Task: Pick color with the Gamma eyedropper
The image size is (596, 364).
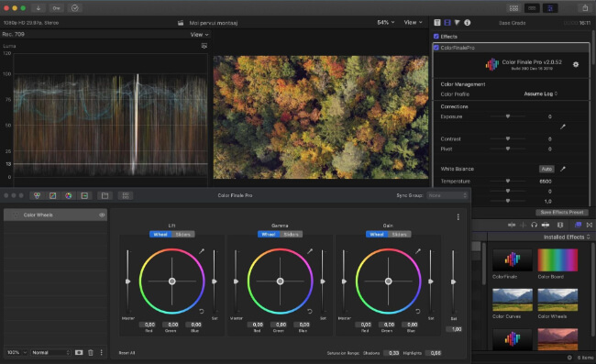Action: pos(310,251)
